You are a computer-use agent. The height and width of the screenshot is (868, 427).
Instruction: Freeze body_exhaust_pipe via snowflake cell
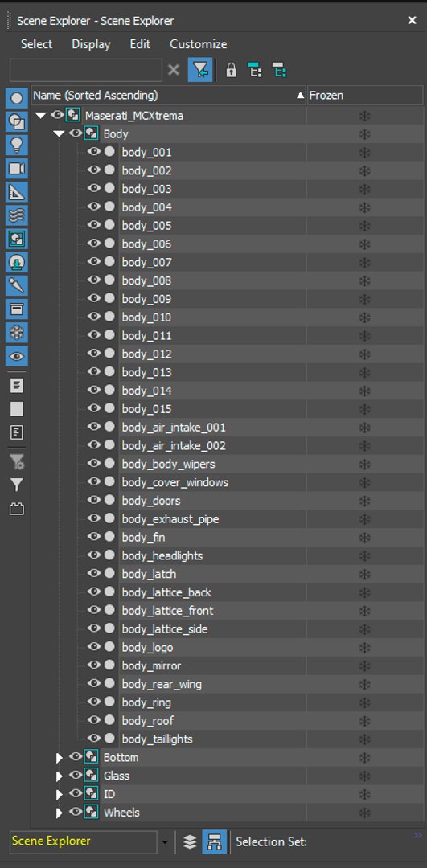[x=364, y=519]
